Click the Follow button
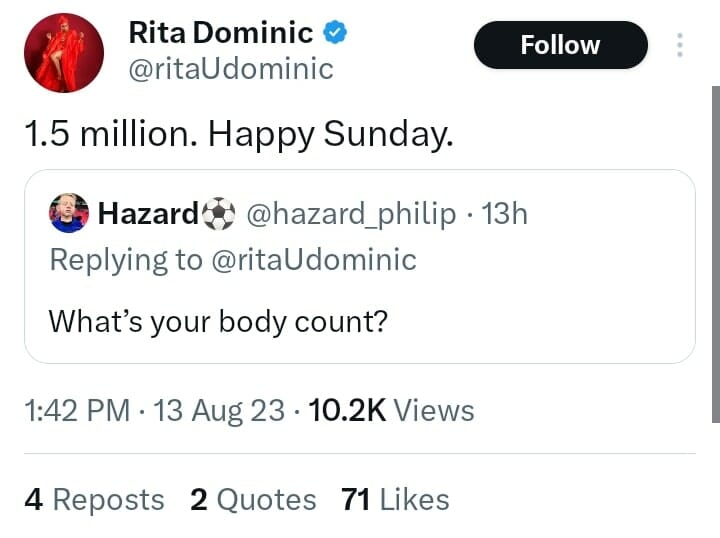The height and width of the screenshot is (538, 720). 560,45
